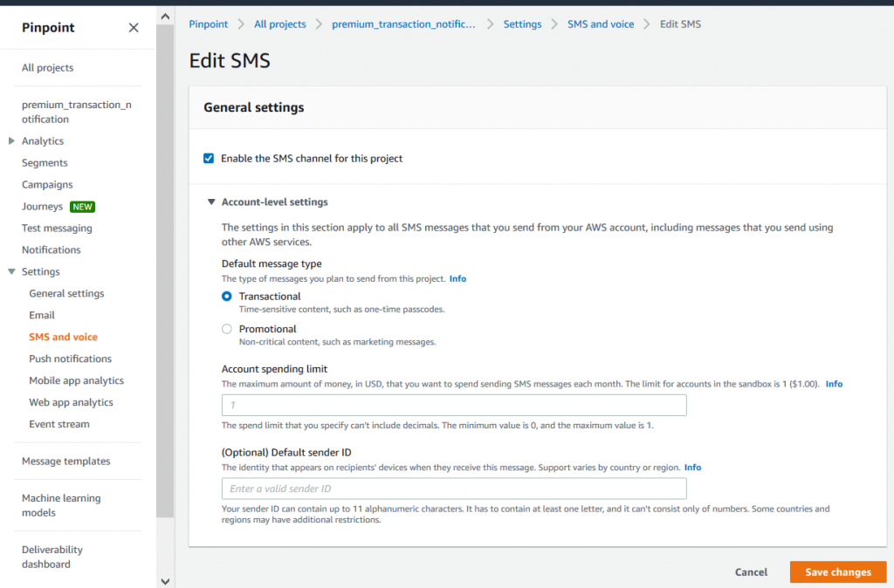Go to Pinpoint breadcrumb link
Image resolution: width=894 pixels, height=588 pixels.
pos(209,24)
